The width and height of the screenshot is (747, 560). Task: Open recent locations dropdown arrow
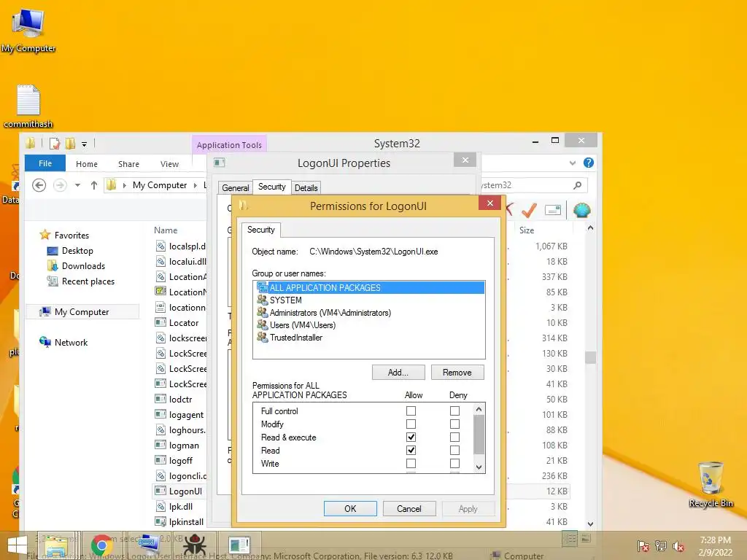coord(77,185)
